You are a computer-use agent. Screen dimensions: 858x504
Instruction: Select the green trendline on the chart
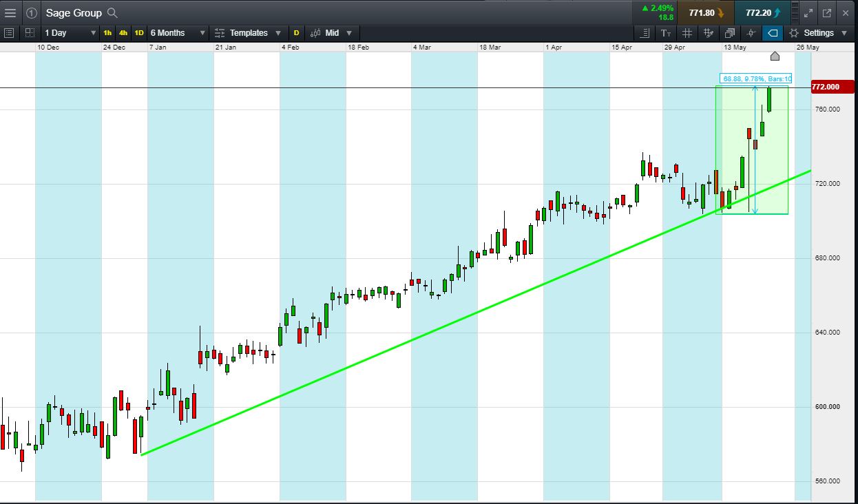pyautogui.click(x=475, y=313)
